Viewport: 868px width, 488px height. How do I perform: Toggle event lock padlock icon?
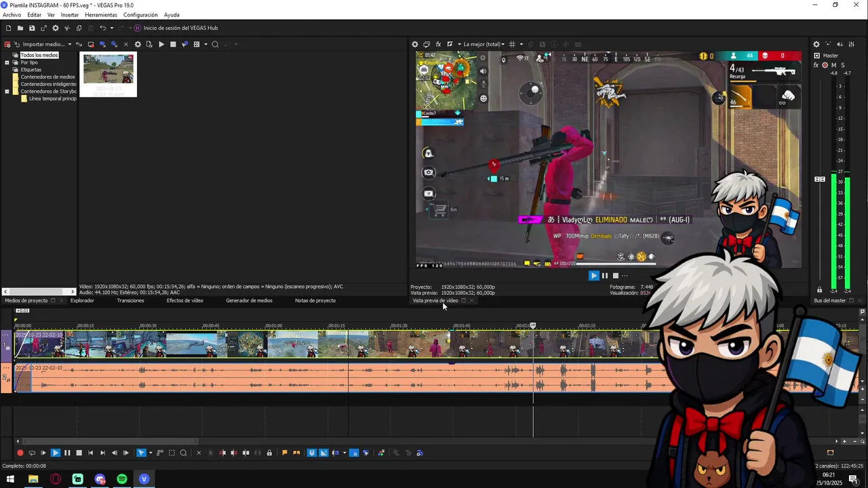point(269,453)
